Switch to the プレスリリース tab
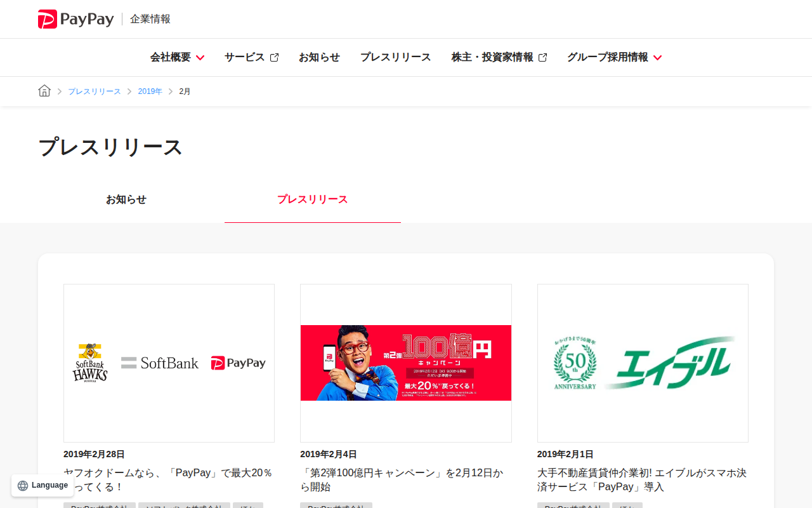The height and width of the screenshot is (508, 812). tap(313, 199)
